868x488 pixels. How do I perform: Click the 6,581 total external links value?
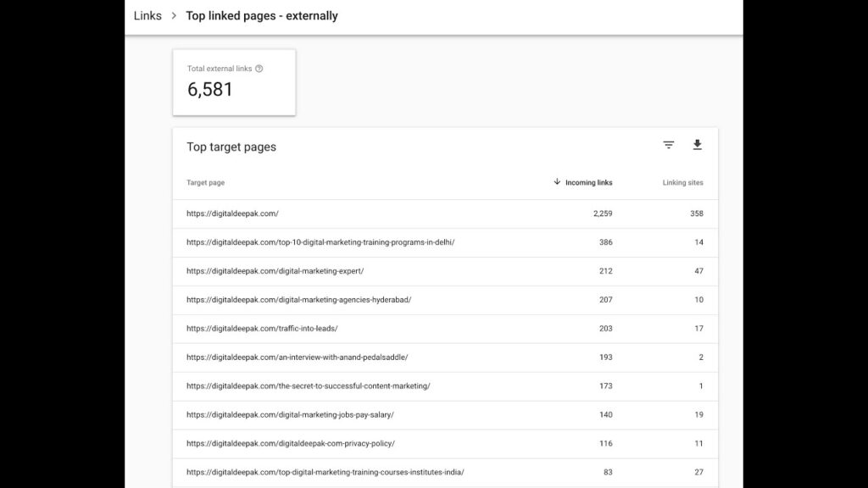click(210, 89)
